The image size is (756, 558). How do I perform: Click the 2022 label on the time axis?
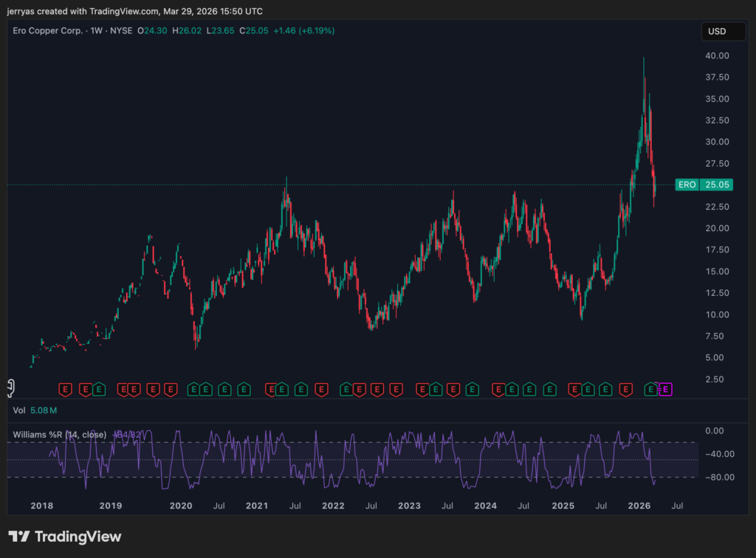(x=333, y=506)
